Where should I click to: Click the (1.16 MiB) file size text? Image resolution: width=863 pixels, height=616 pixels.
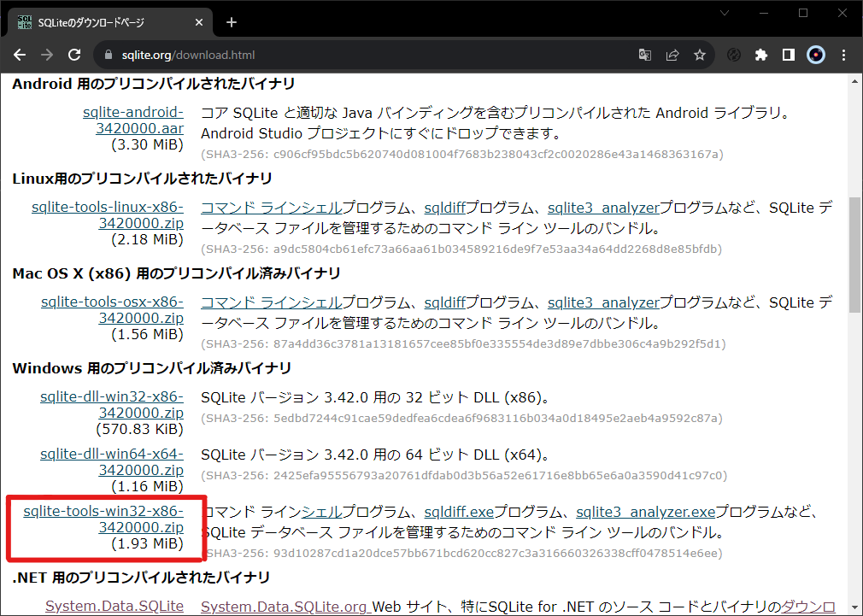[x=147, y=487]
